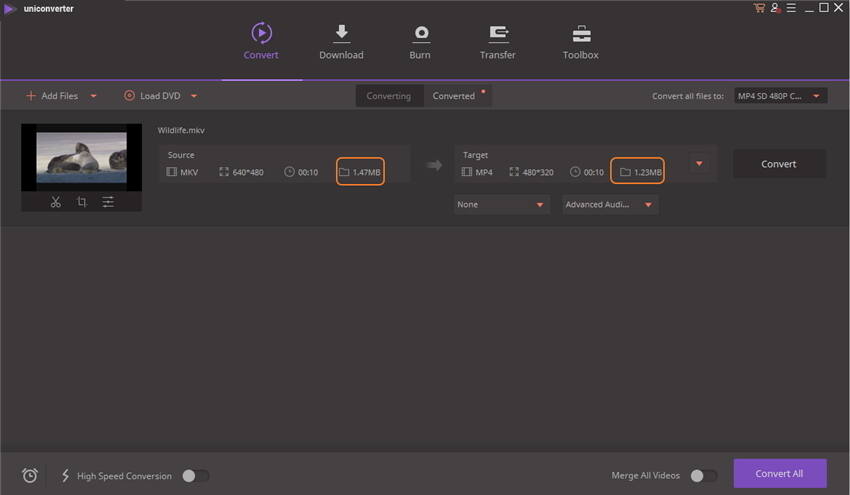Click the Add Files button
This screenshot has height=495, width=850.
click(52, 96)
